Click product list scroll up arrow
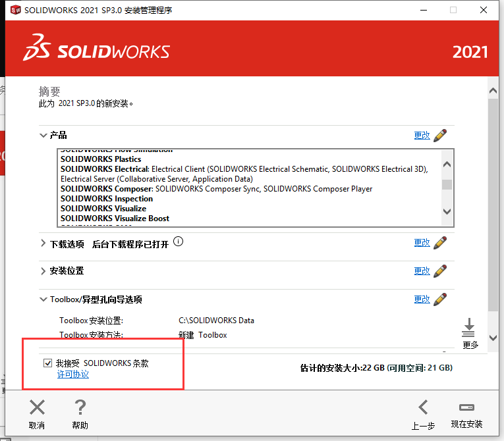The image size is (504, 441). (x=447, y=165)
